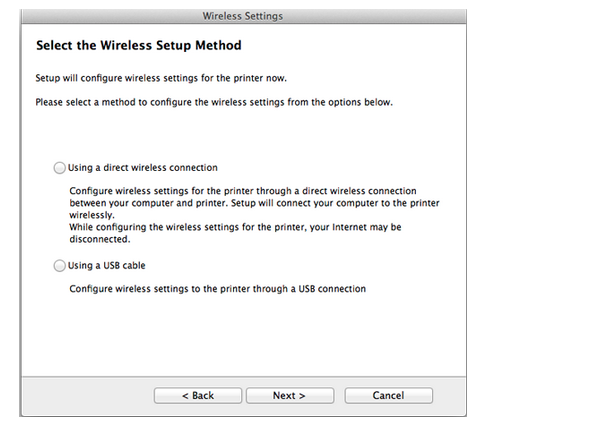Click the 'Setup will configure wireless settings' sentence
611x426 pixels.
[x=161, y=78]
